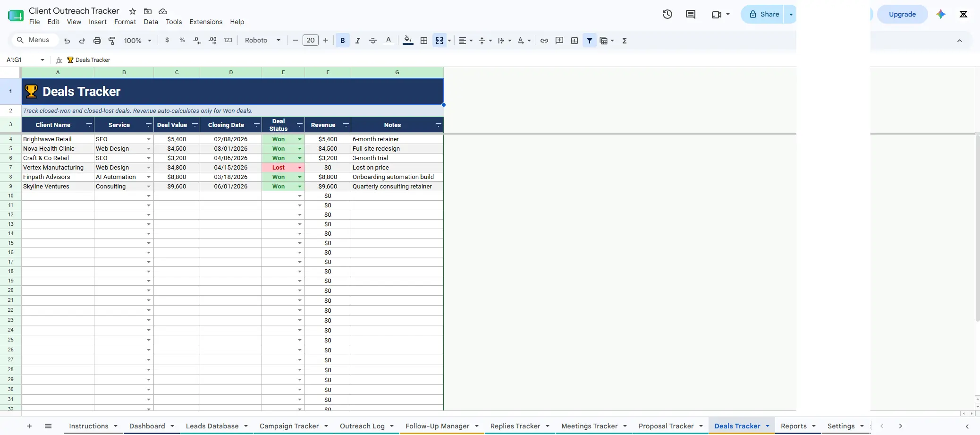This screenshot has width=980, height=435.
Task: Open the Roboto font dropdown
Action: coord(262,41)
